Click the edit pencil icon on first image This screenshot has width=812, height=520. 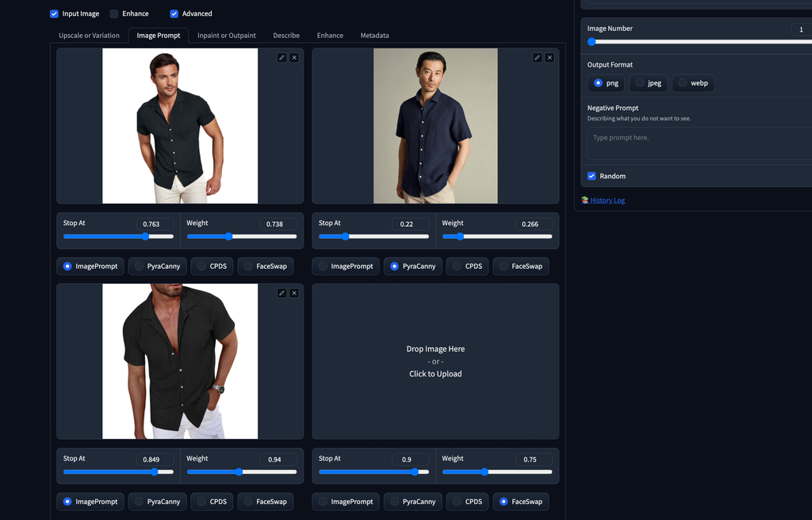[282, 58]
